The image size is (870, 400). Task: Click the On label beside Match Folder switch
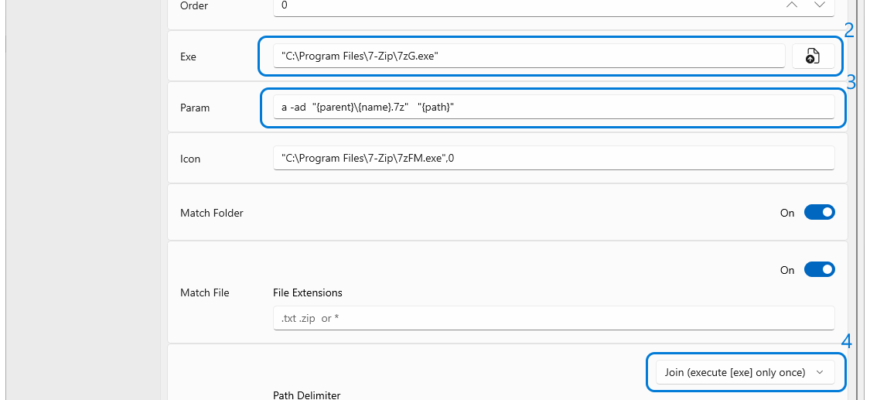point(787,213)
